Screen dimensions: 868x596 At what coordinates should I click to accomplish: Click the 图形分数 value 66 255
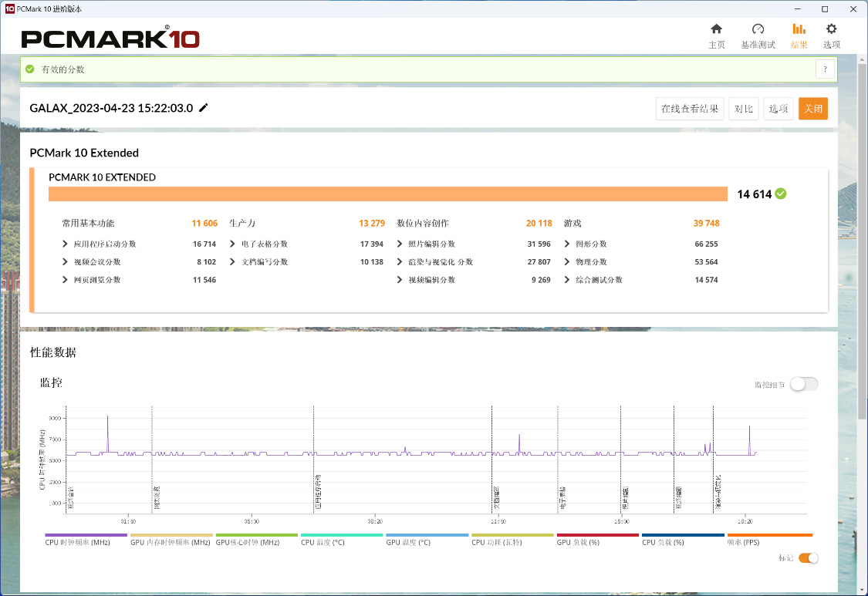[706, 244]
